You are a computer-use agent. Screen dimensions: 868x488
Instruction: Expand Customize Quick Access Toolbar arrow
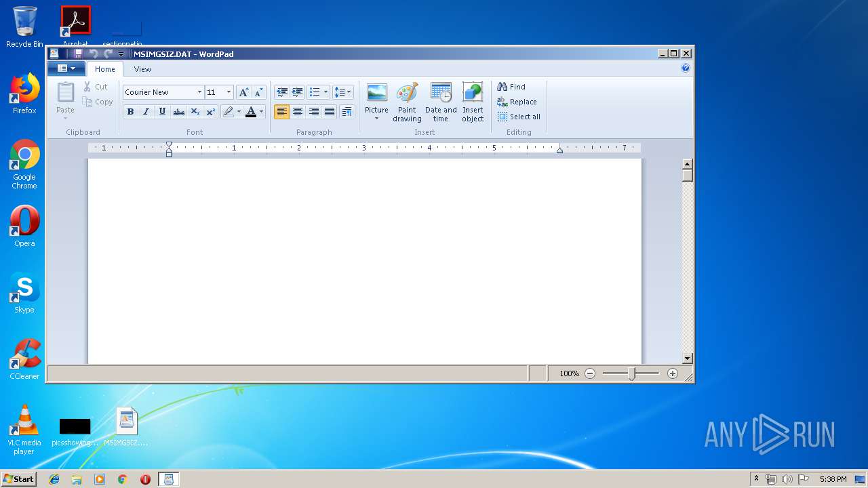point(121,54)
